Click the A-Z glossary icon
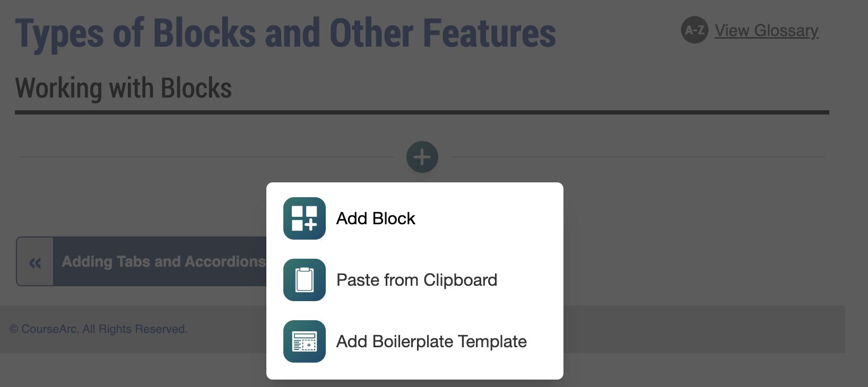Image resolution: width=868 pixels, height=387 pixels. 694,31
